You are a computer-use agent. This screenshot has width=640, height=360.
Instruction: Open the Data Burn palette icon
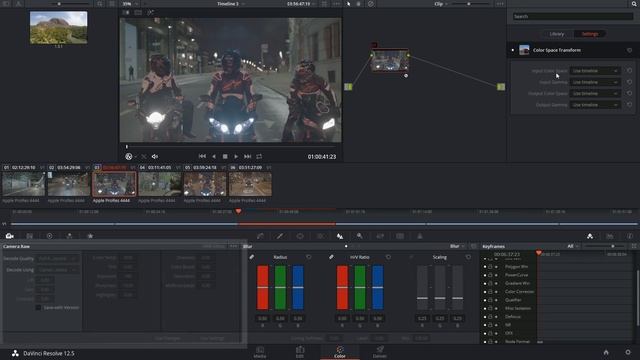coord(420,236)
